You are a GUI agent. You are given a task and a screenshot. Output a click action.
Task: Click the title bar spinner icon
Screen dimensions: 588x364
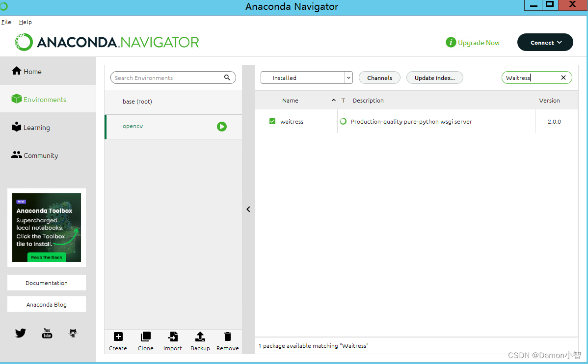4,6
